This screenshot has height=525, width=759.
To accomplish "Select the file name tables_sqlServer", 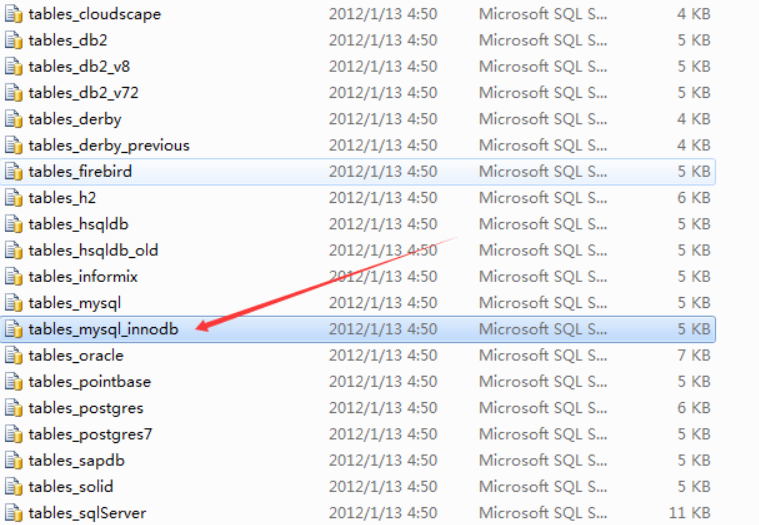I will click(87, 513).
